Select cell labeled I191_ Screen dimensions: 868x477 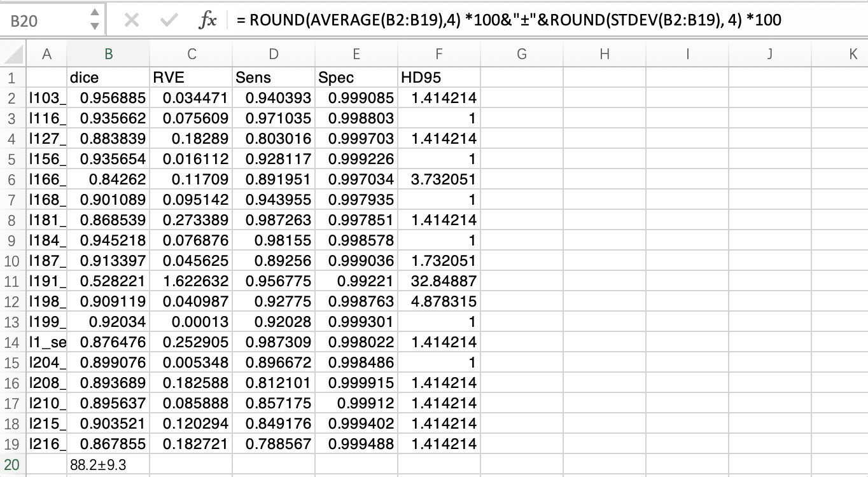(x=46, y=281)
